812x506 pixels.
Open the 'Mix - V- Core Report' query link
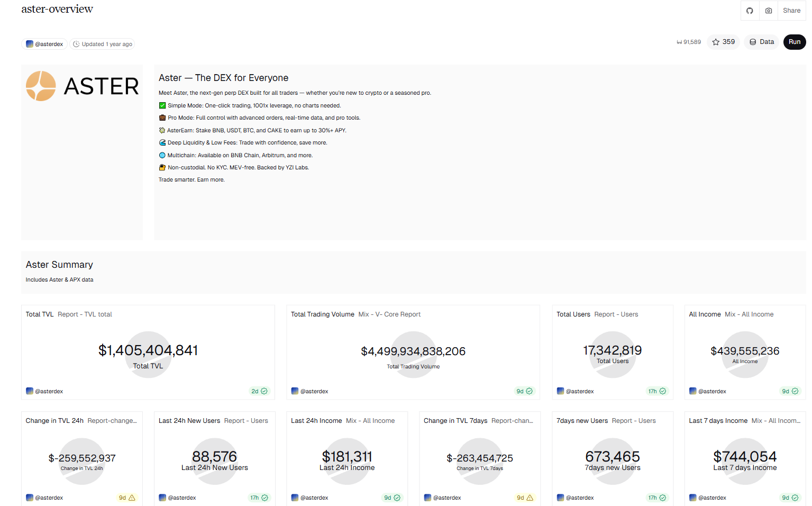point(389,314)
